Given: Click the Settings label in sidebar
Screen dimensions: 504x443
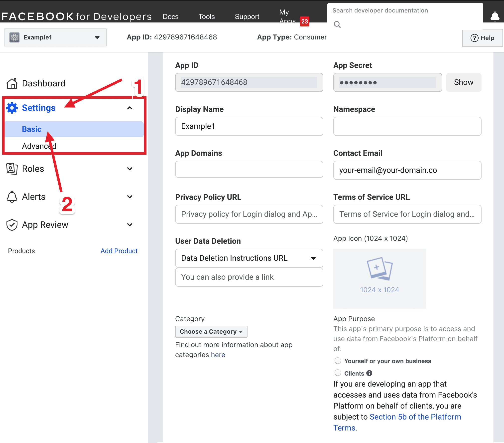Looking at the screenshot, I should pos(39,108).
